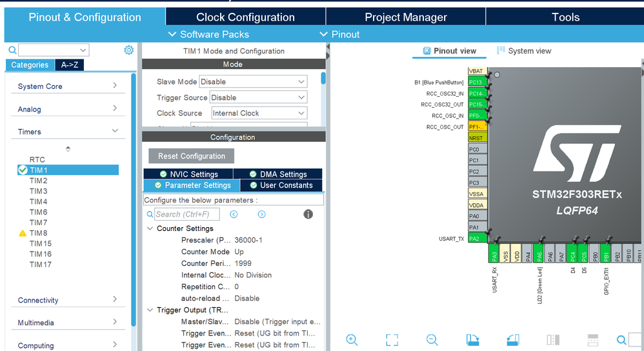Rotate chip clockwise in pinout view
Image resolution: width=644 pixels, height=351 pixels.
(472, 340)
